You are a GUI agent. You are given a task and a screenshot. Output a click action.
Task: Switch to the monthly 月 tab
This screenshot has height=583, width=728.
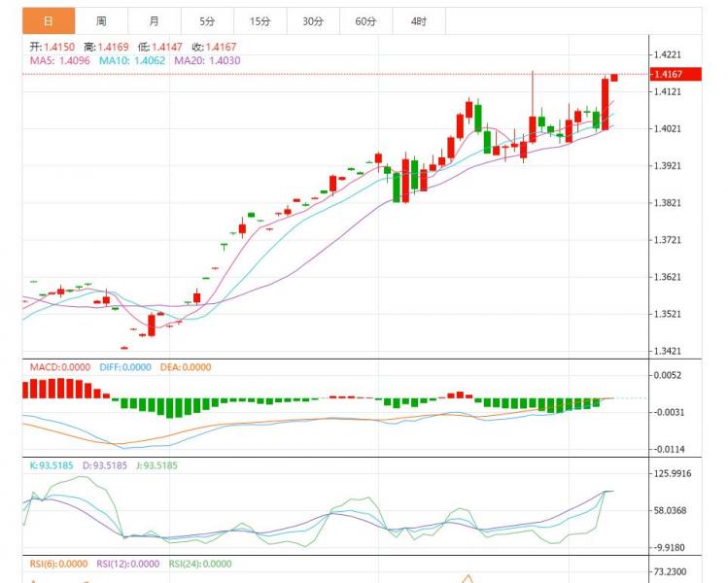(x=155, y=21)
